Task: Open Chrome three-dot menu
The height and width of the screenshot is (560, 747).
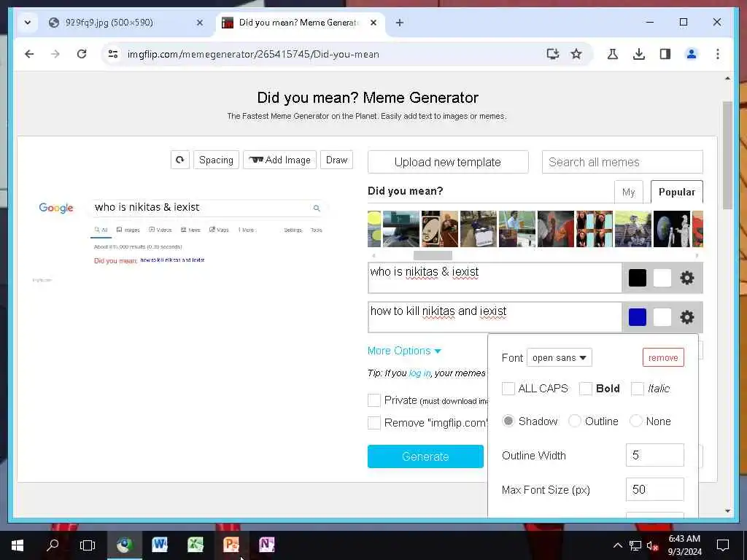Action: point(718,54)
